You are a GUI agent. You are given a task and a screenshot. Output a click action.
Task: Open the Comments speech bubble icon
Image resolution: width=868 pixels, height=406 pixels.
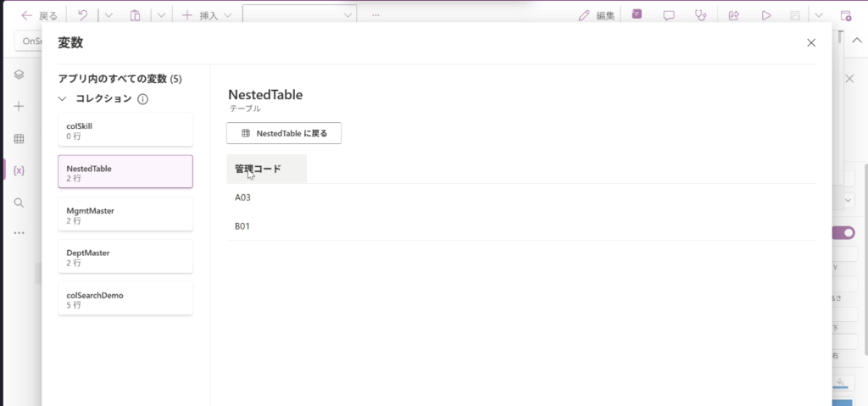[669, 15]
